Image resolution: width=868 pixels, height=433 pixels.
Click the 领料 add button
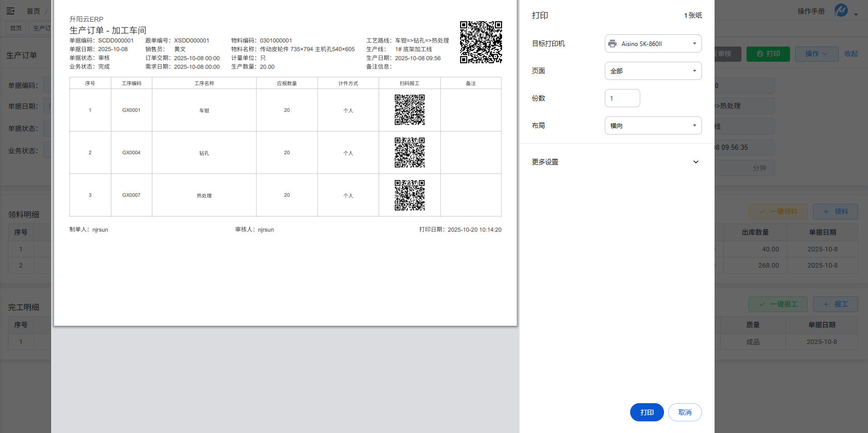pos(835,211)
